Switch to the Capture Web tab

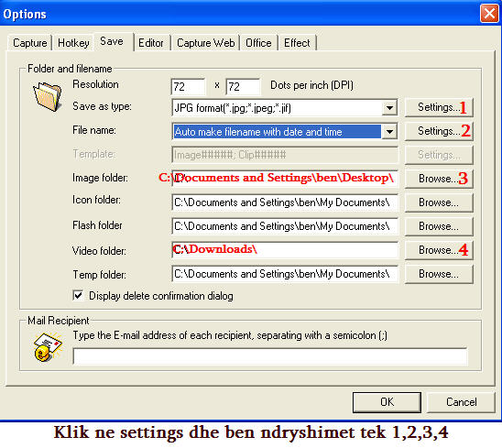tap(205, 43)
